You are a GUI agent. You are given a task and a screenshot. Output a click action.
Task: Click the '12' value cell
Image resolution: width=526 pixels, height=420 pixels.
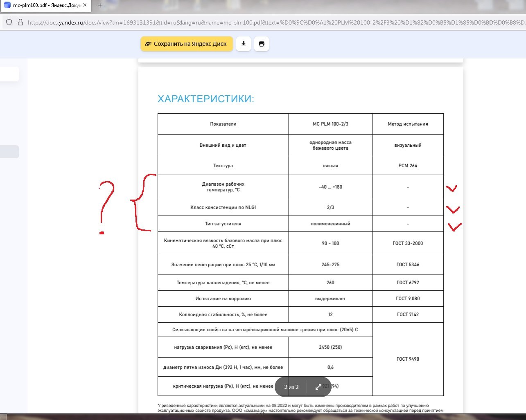pos(330,314)
